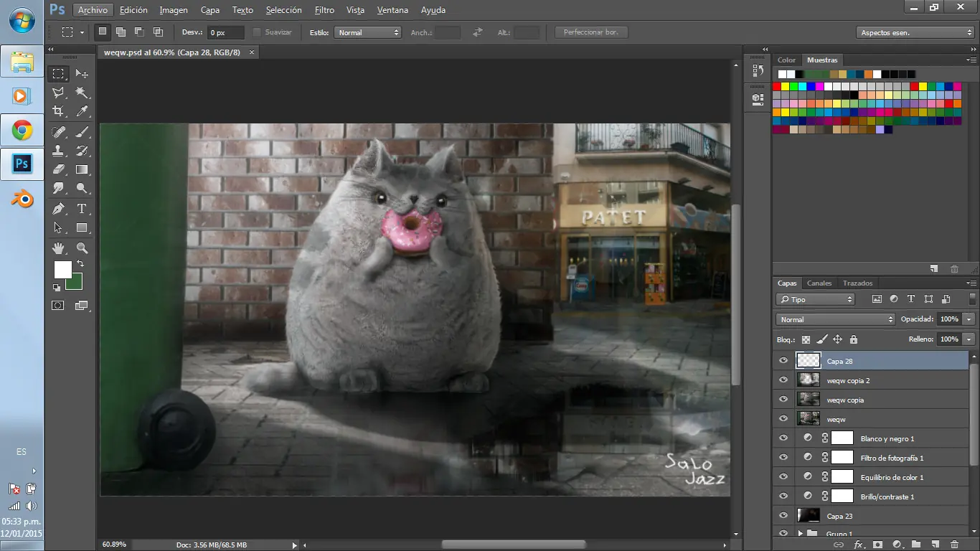Open the layer blend mode dropdown
Image resolution: width=980 pixels, height=551 pixels.
[836, 319]
